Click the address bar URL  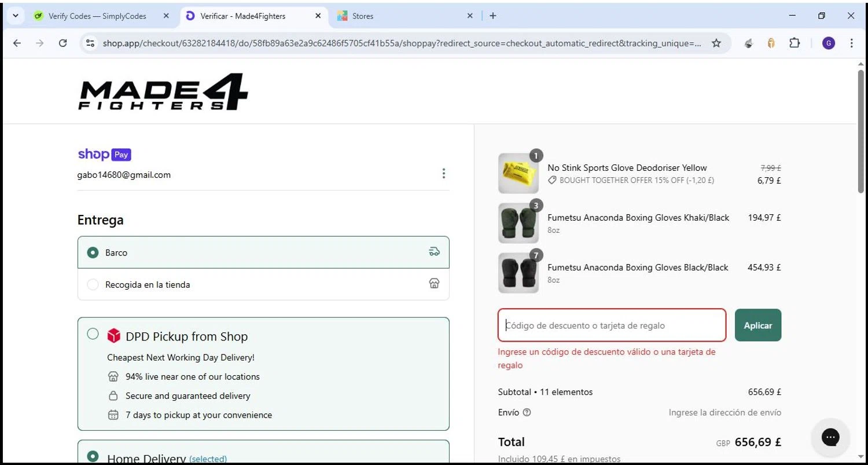(402, 43)
